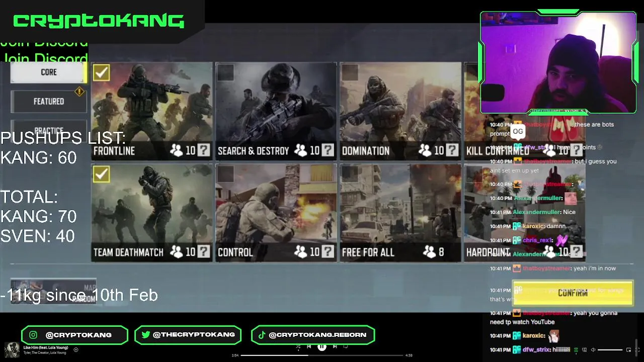
Task: Add Like Him to liked songs
Action: (x=76, y=350)
